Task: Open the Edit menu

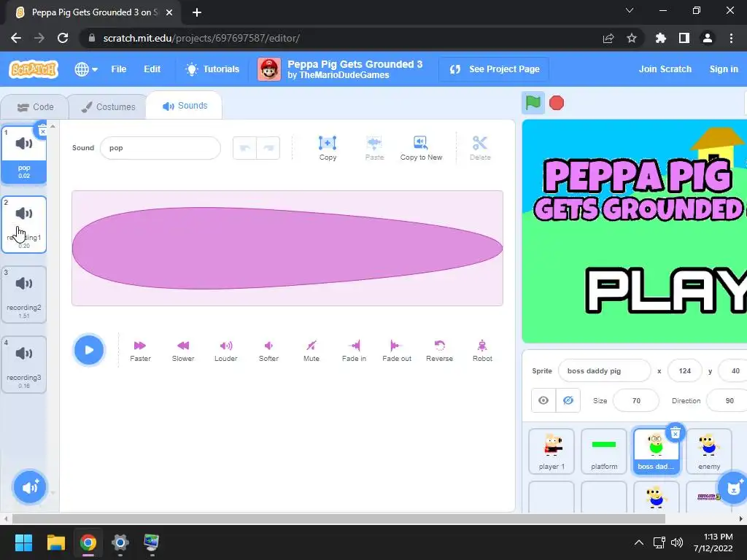Action: click(152, 69)
